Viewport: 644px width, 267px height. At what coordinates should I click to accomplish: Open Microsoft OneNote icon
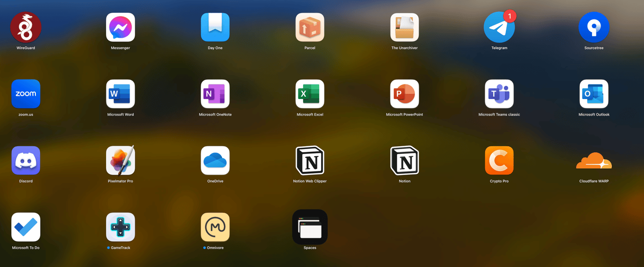215,94
